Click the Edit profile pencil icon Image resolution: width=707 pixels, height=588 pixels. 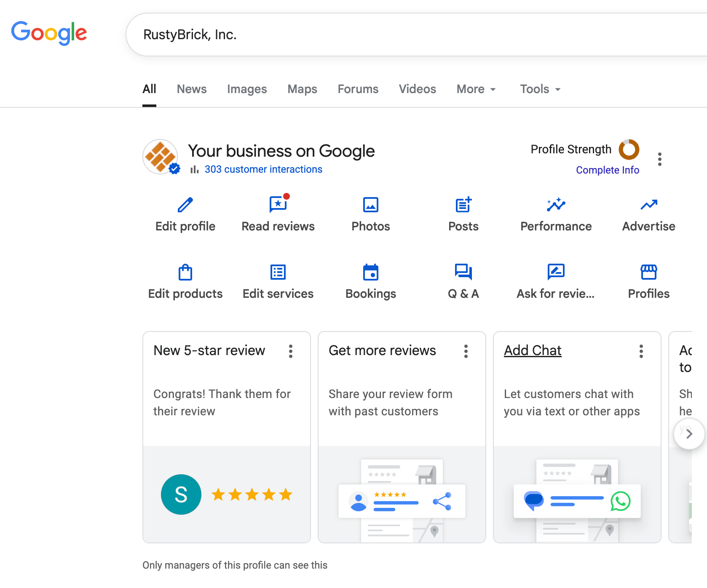185,205
